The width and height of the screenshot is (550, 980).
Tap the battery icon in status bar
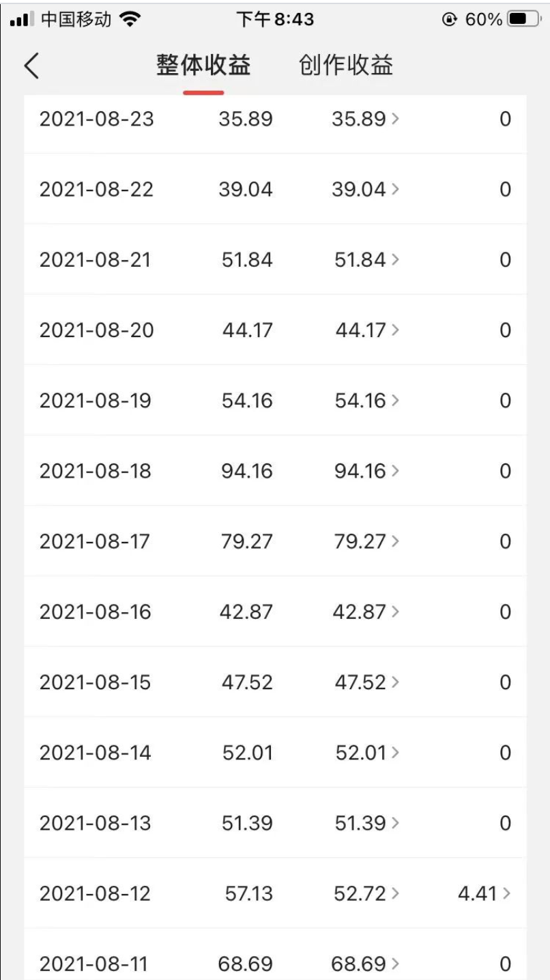click(522, 19)
